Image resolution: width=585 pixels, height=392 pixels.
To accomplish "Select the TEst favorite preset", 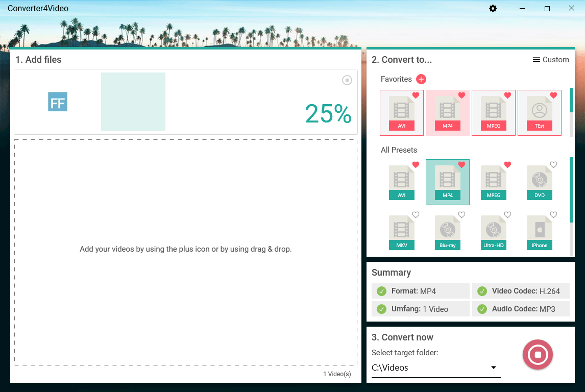I will 540,113.
